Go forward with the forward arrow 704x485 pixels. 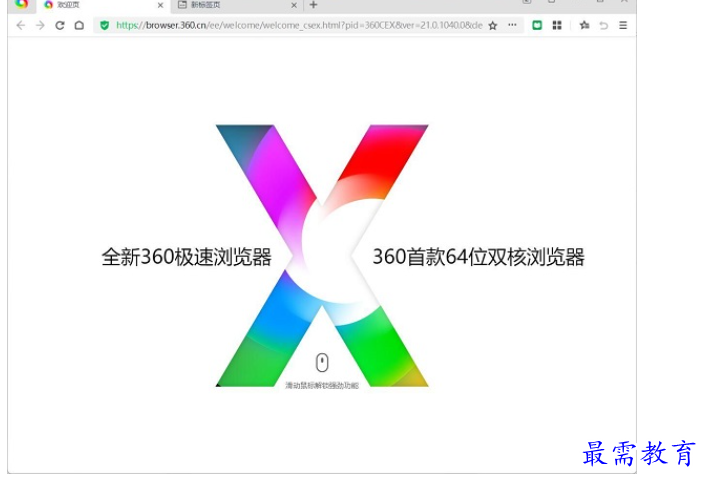40,25
